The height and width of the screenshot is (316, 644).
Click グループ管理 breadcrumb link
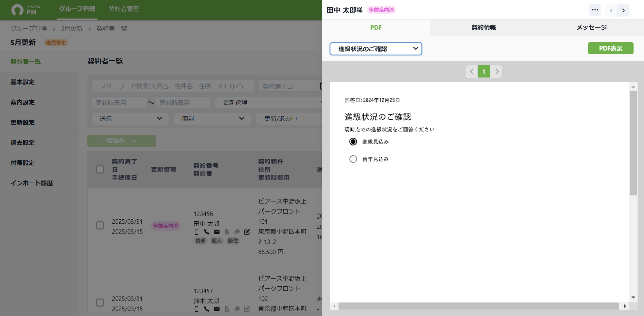[28, 29]
